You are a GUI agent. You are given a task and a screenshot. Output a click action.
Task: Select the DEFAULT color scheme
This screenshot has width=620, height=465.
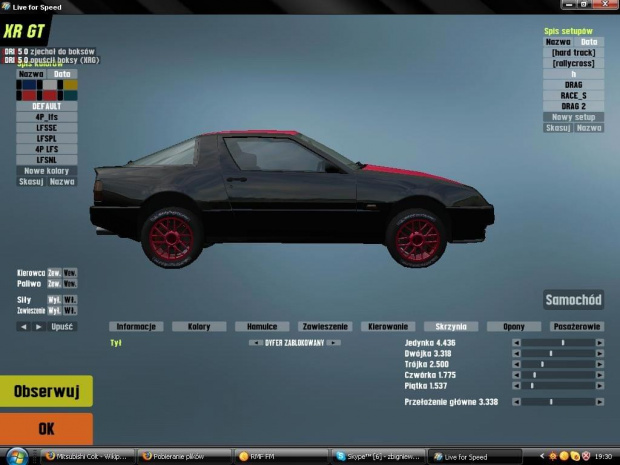point(47,106)
